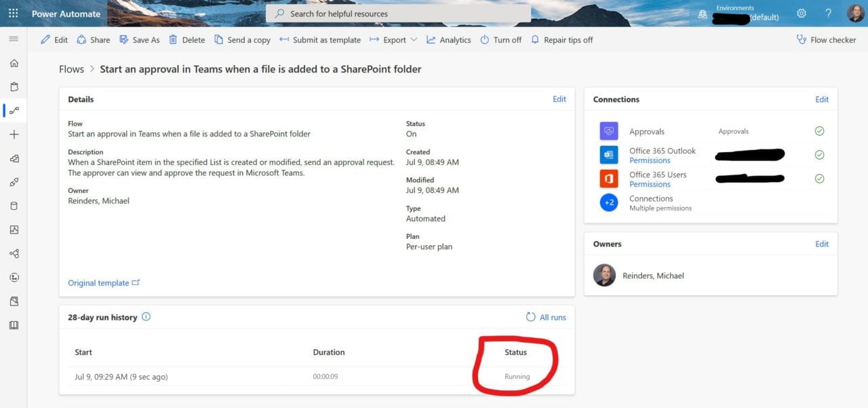Share this flow

(94, 40)
